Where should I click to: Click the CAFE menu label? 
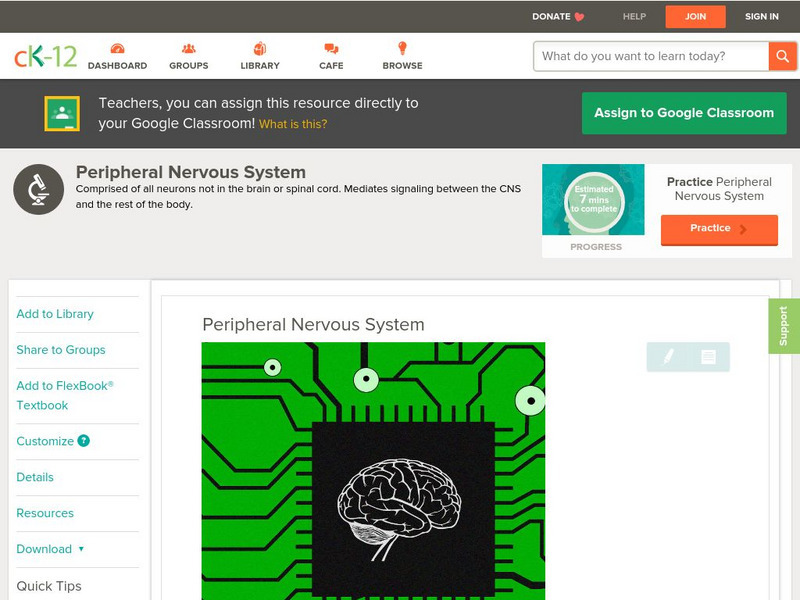point(331,66)
